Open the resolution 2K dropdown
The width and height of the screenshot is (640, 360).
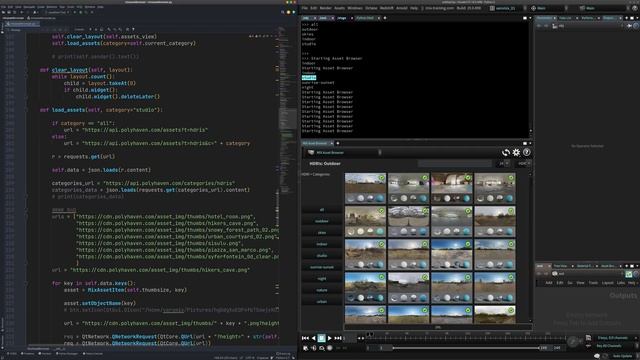click(x=503, y=163)
